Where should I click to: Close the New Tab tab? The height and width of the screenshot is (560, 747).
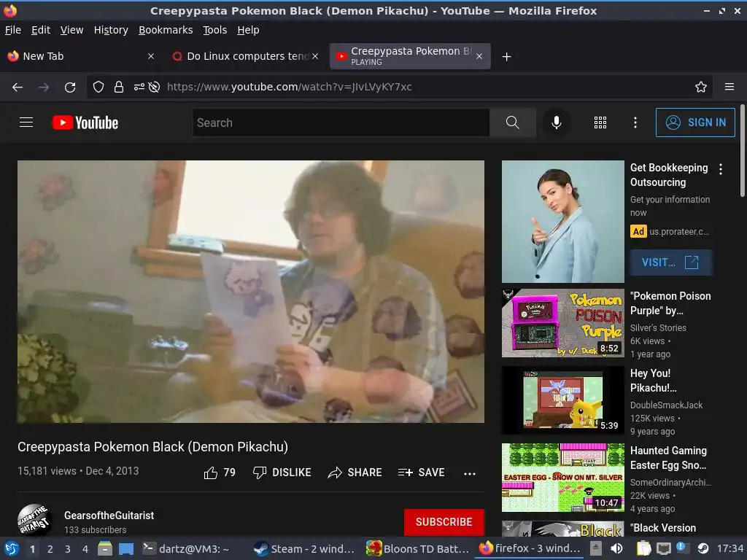tap(151, 56)
